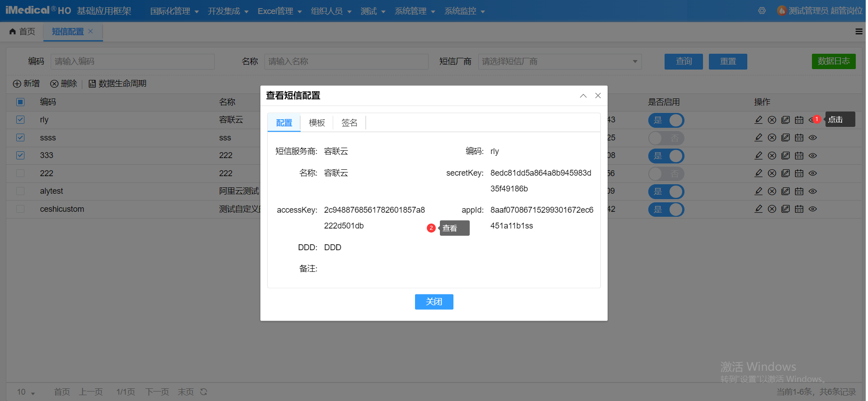The width and height of the screenshot is (868, 401).
Task: Expand the Excel管理 menu
Action: coord(279,11)
